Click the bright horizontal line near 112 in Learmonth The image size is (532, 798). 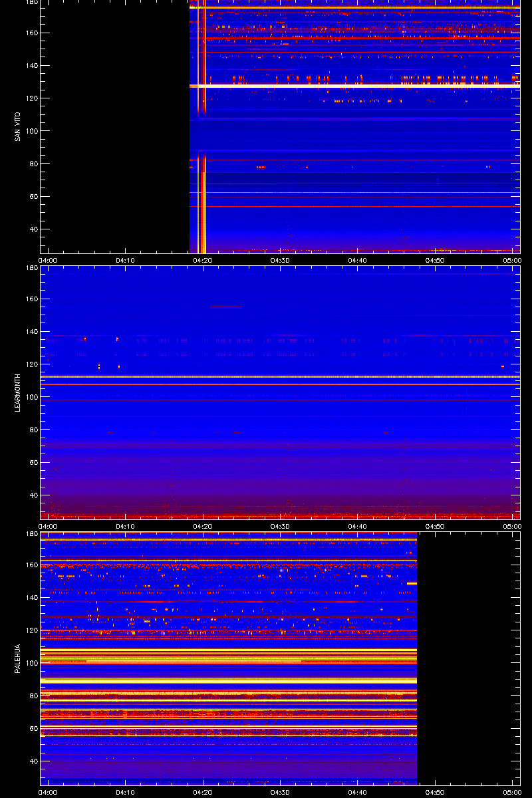(x=280, y=376)
